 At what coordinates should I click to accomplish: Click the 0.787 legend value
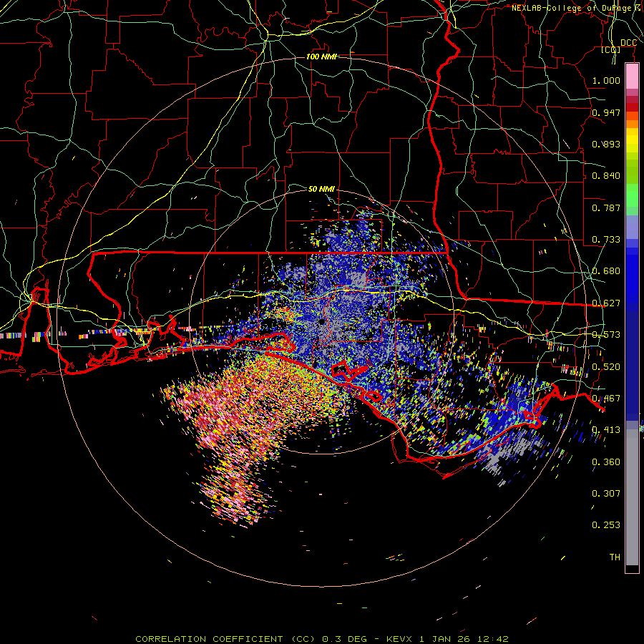(606, 208)
